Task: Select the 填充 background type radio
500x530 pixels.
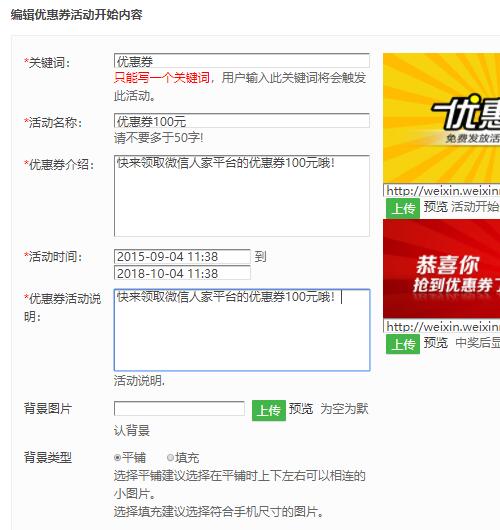Action: coord(170,458)
